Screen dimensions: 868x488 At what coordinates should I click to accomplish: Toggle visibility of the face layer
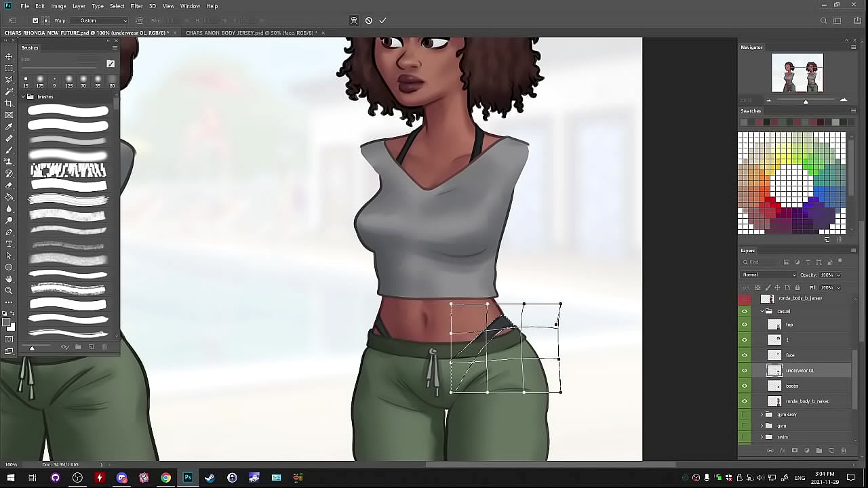(x=745, y=355)
